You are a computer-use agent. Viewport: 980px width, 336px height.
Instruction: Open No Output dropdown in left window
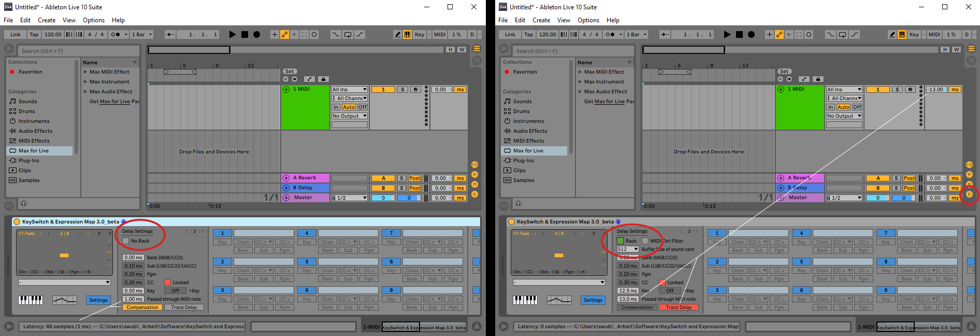350,116
